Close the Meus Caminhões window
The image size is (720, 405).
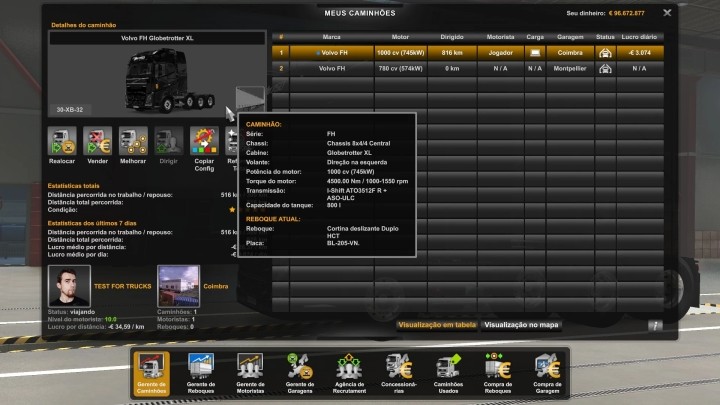667,13
